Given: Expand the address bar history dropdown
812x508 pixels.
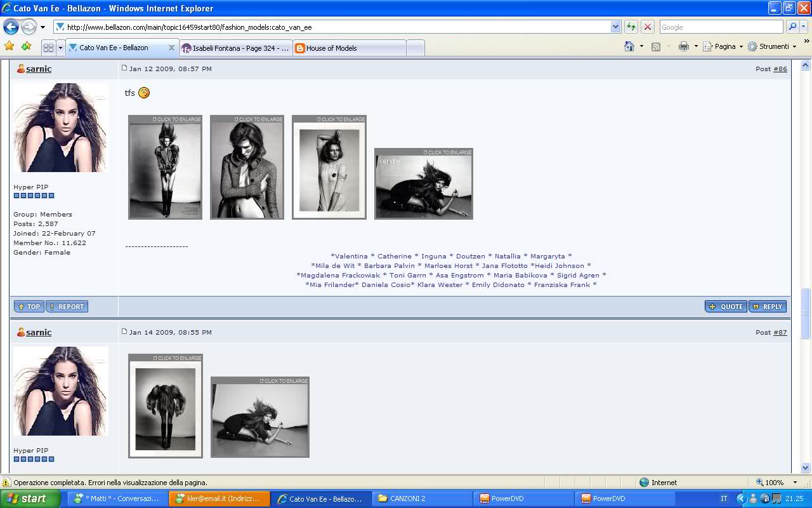Looking at the screenshot, I should tap(615, 27).
